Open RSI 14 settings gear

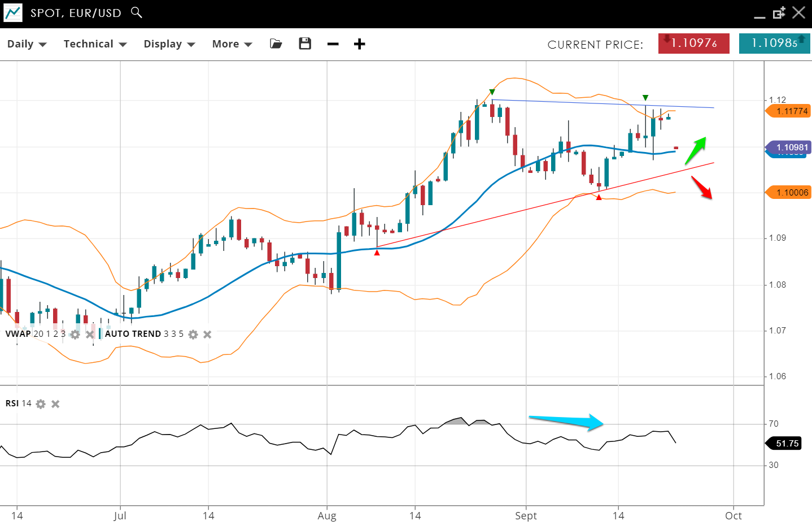pyautogui.click(x=41, y=404)
